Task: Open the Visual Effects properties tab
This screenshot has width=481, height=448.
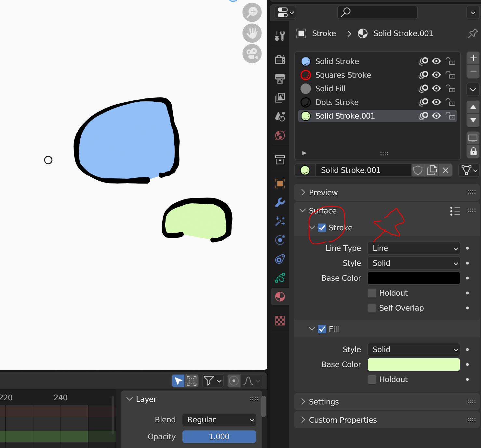Action: (x=280, y=221)
